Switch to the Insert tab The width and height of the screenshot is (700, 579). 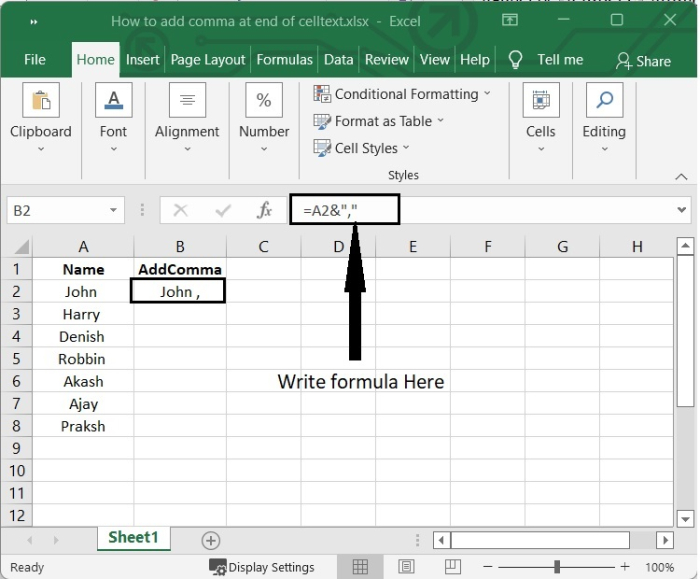point(142,59)
